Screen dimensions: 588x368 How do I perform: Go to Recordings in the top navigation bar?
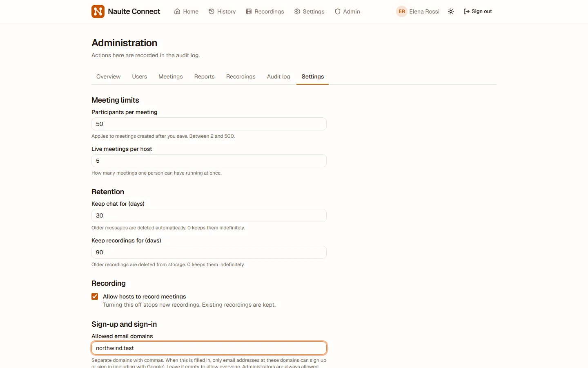tap(265, 11)
